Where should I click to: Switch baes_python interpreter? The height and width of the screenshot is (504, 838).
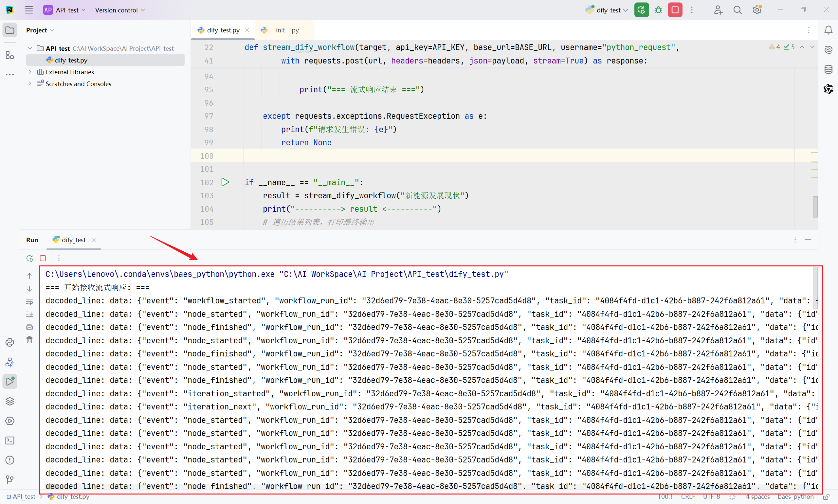(x=795, y=497)
